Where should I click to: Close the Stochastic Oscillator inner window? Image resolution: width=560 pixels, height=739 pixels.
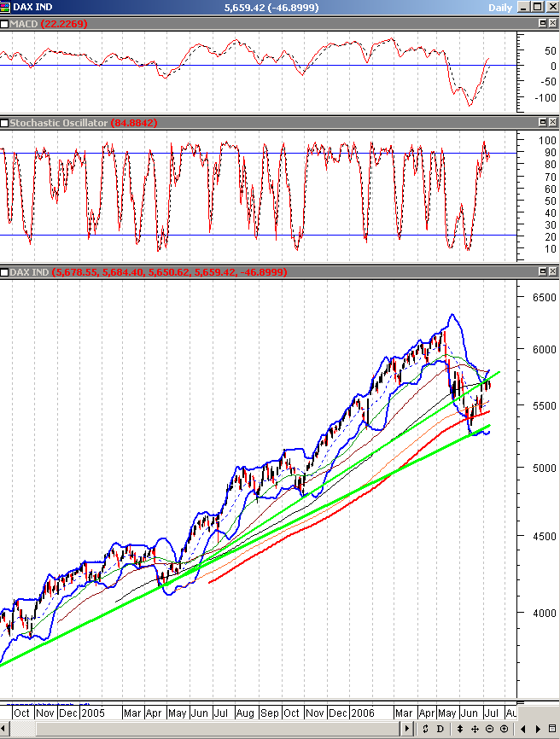[x=552, y=122]
